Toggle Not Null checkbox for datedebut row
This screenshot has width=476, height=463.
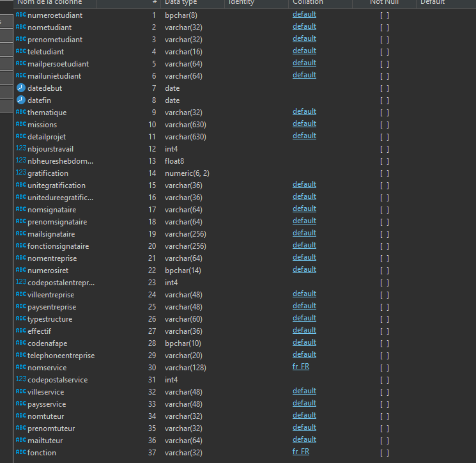(x=384, y=88)
